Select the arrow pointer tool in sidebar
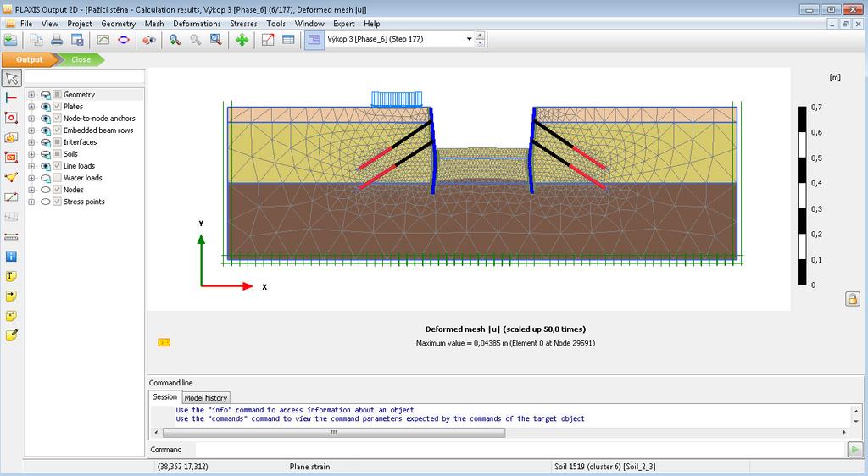The height and width of the screenshot is (476, 868). point(12,79)
